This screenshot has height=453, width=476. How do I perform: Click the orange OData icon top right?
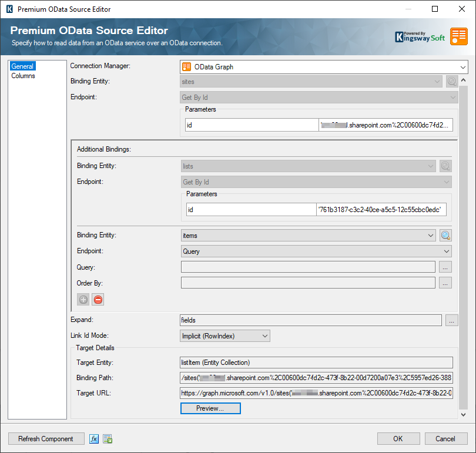point(459,36)
